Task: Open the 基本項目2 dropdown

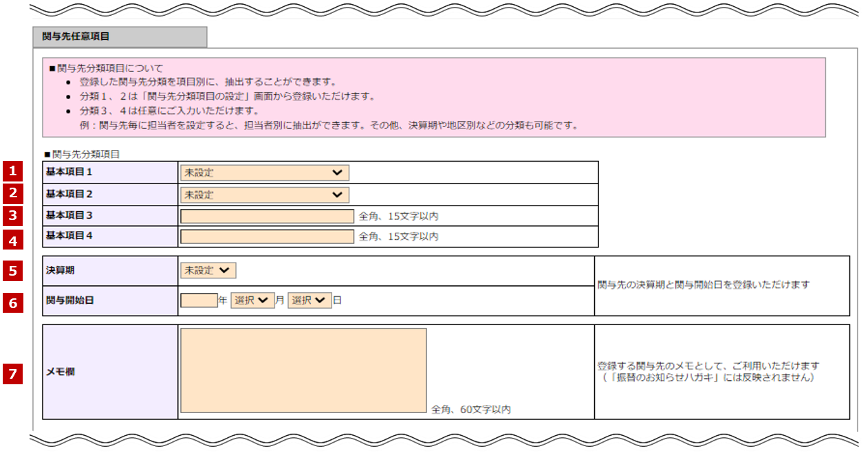Action: (264, 195)
